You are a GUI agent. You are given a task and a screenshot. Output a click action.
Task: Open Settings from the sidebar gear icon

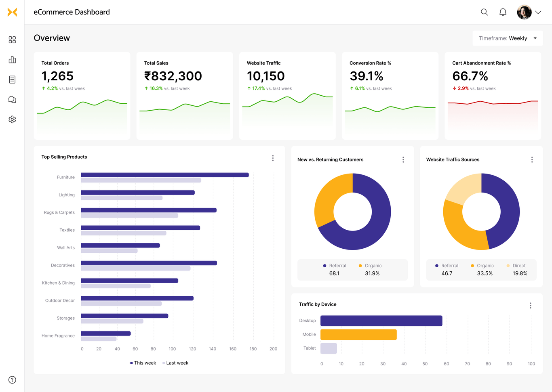(x=12, y=119)
